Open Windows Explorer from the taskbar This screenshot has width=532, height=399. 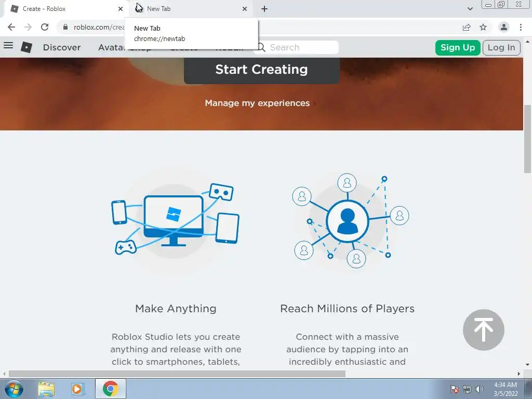[x=46, y=389]
